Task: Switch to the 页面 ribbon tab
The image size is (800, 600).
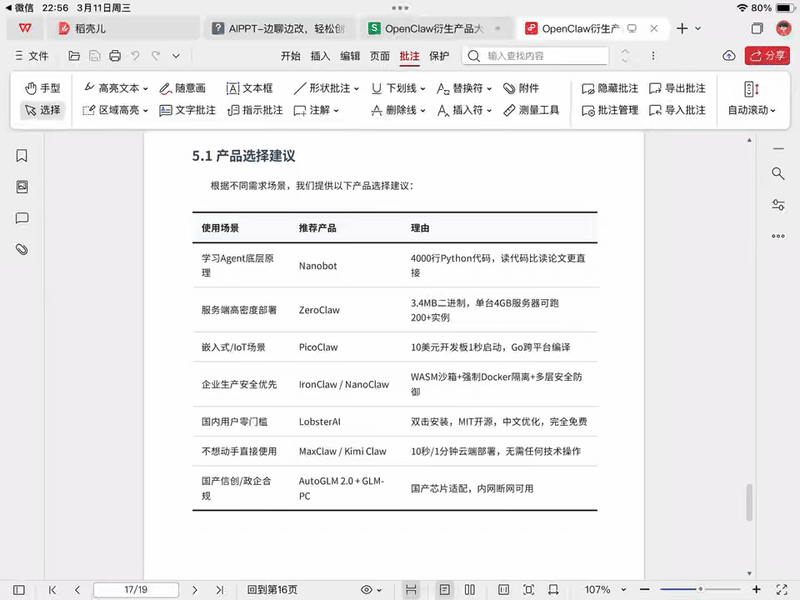Action: coord(380,56)
